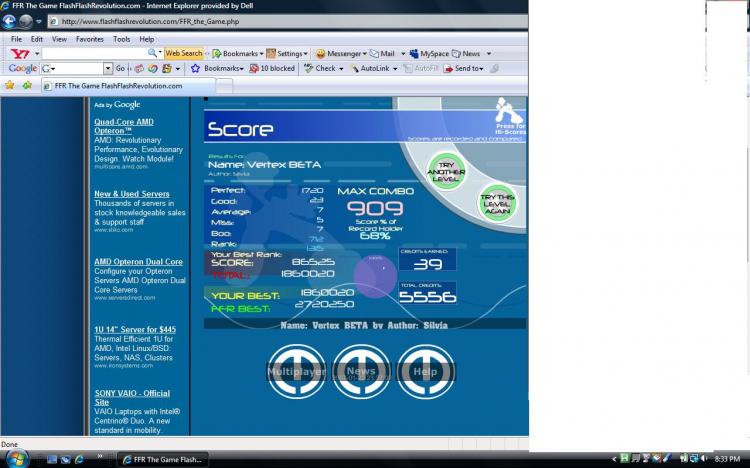This screenshot has height=468, width=750.
Task: Open the New & Used Servers ad link
Action: point(132,194)
